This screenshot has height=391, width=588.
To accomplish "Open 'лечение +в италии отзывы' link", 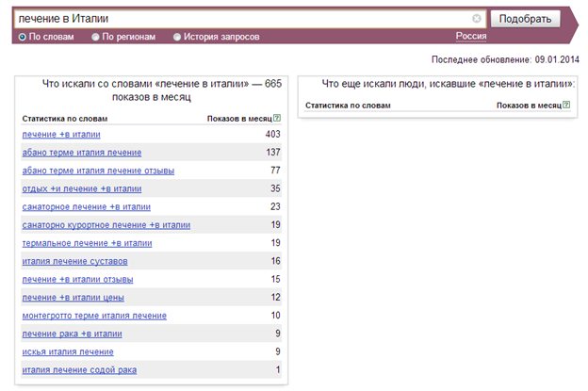I will (x=77, y=279).
